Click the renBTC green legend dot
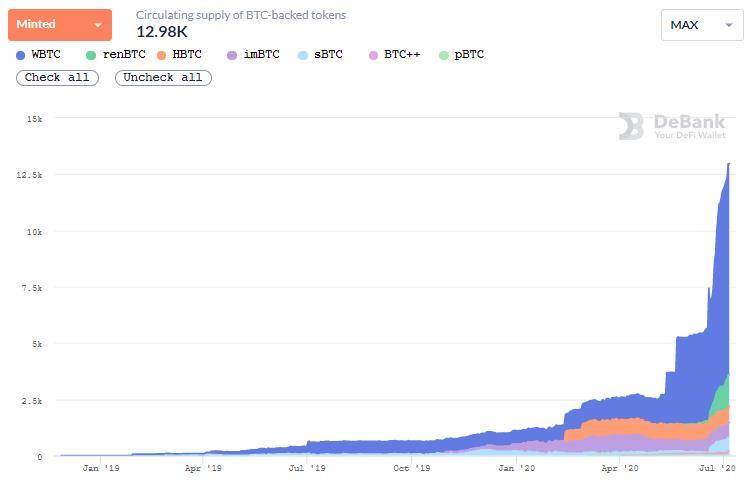The height and width of the screenshot is (485, 749). pos(91,55)
